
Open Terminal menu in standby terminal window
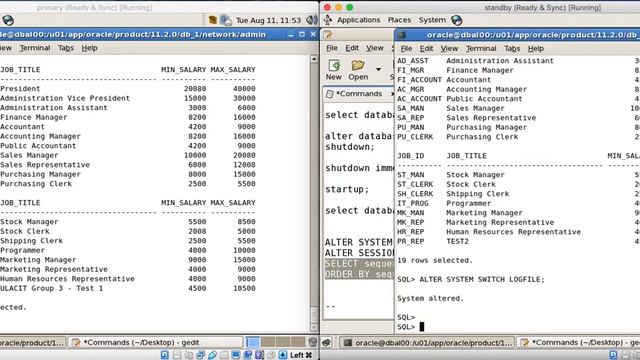click(x=481, y=49)
